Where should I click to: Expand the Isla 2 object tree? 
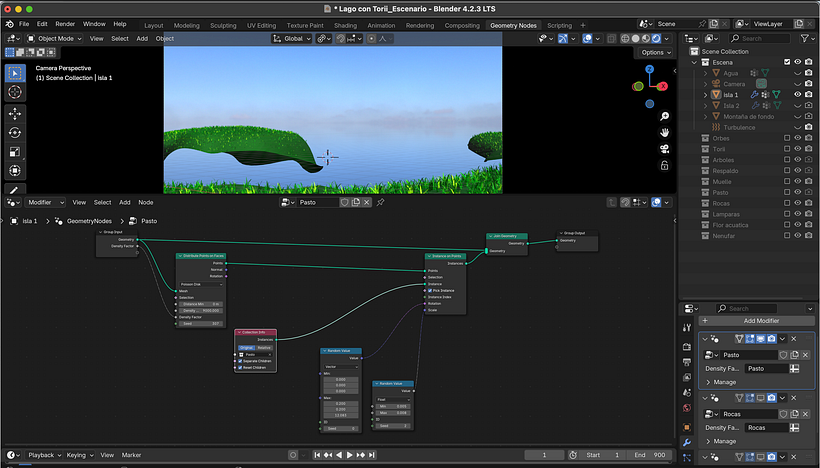[x=705, y=106]
